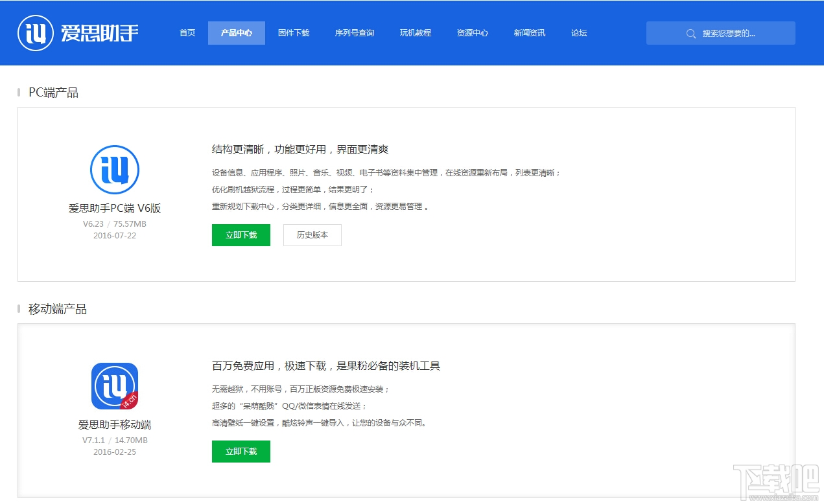Open the 产品中心 tab

point(237,33)
